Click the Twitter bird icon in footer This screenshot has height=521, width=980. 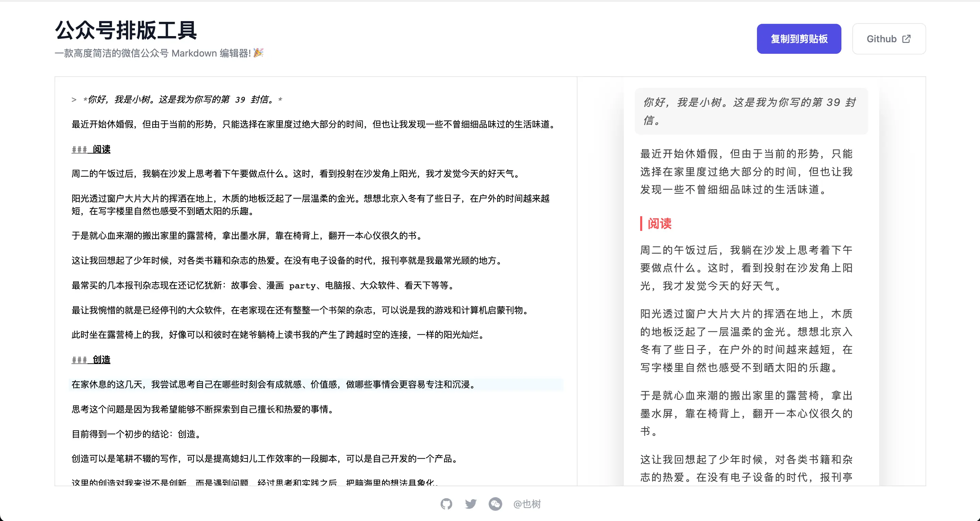471,504
